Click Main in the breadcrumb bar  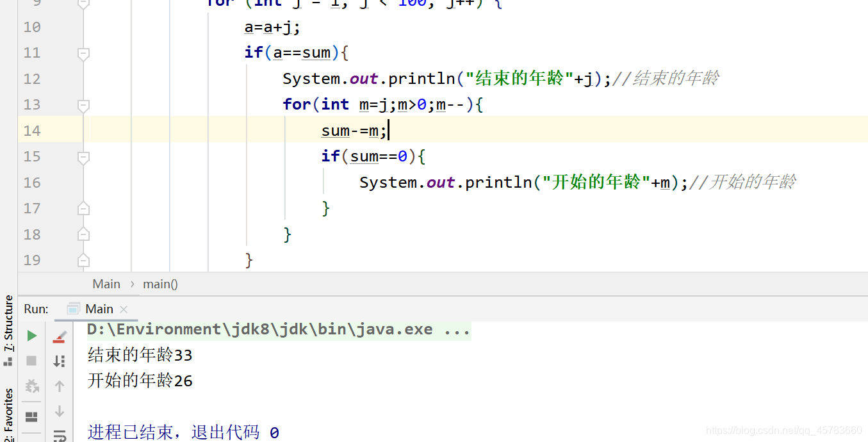pyautogui.click(x=106, y=284)
